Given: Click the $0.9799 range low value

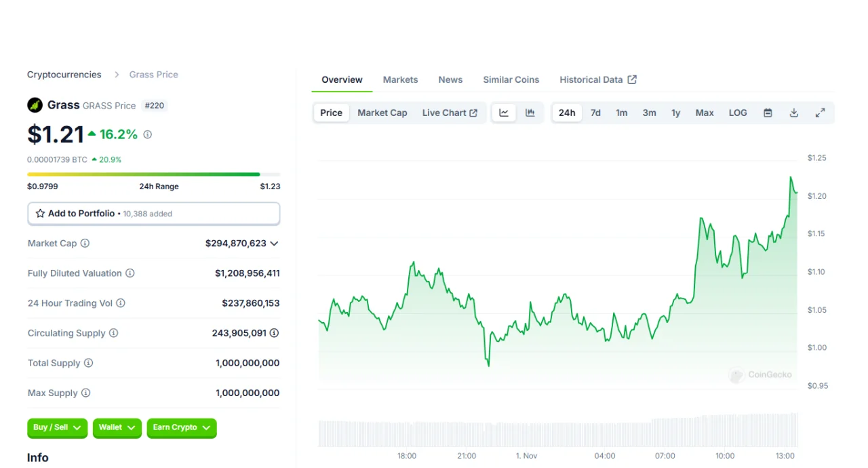Looking at the screenshot, I should click(42, 186).
